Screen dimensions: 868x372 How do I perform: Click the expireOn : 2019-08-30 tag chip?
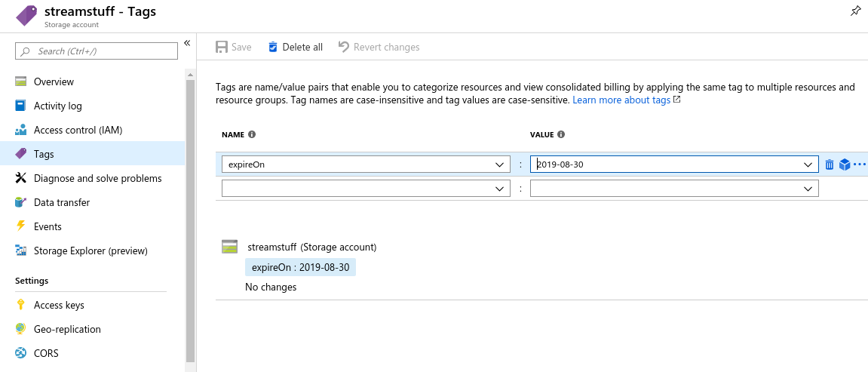[x=301, y=267]
